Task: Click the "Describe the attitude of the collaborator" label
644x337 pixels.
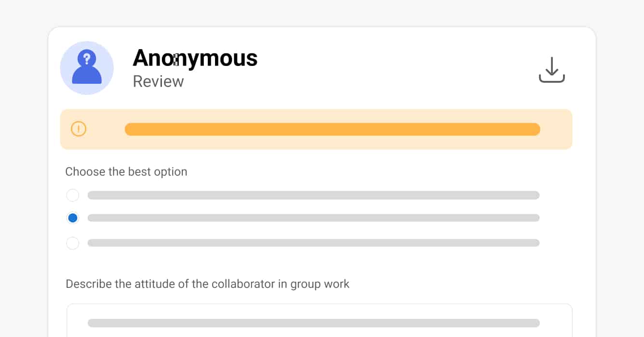Action: 207,284
